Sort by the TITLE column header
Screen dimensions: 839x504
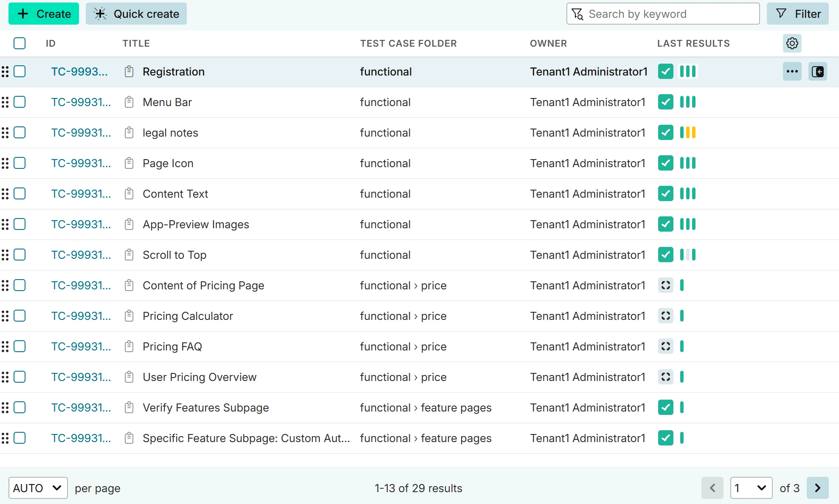(136, 43)
